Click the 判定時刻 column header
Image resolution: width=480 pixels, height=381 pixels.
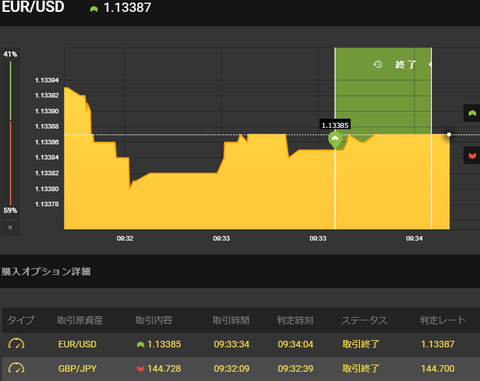295,320
